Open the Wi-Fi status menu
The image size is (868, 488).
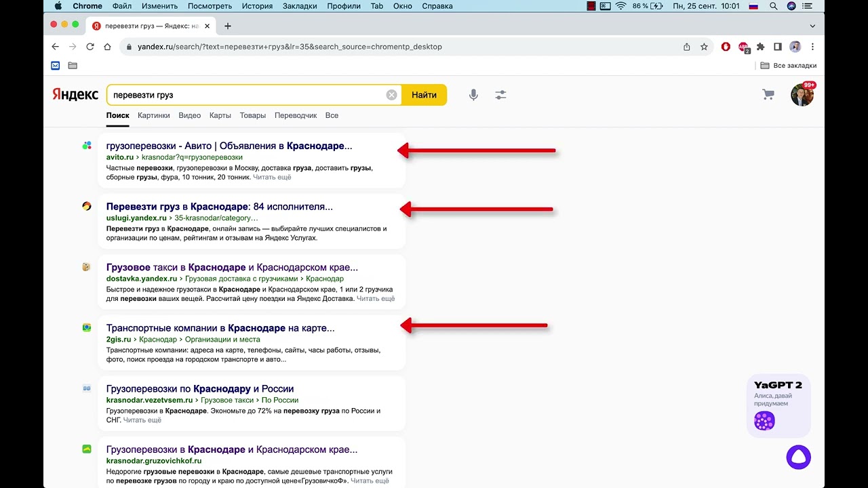pyautogui.click(x=620, y=6)
